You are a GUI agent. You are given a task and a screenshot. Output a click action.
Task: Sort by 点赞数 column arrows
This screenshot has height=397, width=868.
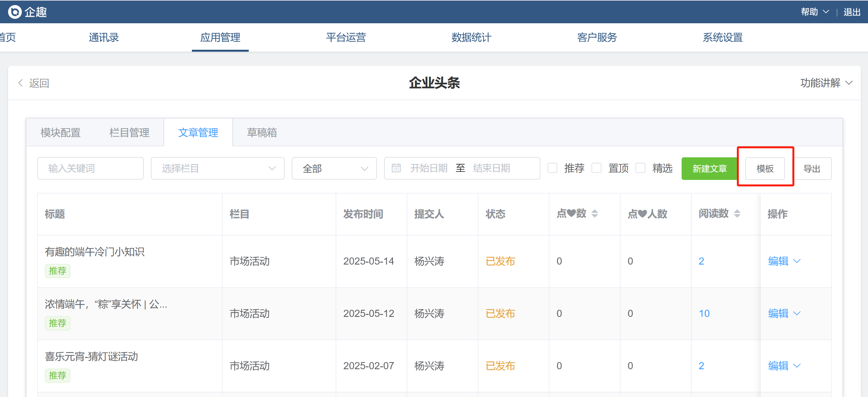pyautogui.click(x=594, y=213)
